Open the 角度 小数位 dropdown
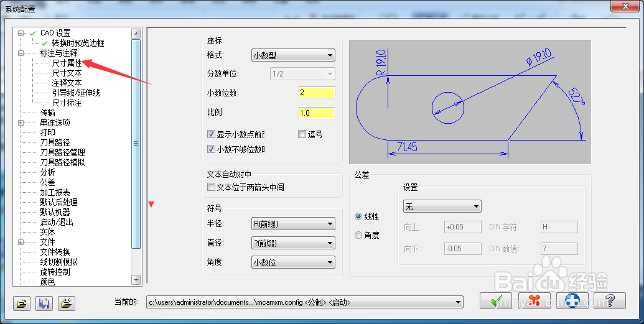644x324 pixels. pyautogui.click(x=293, y=262)
